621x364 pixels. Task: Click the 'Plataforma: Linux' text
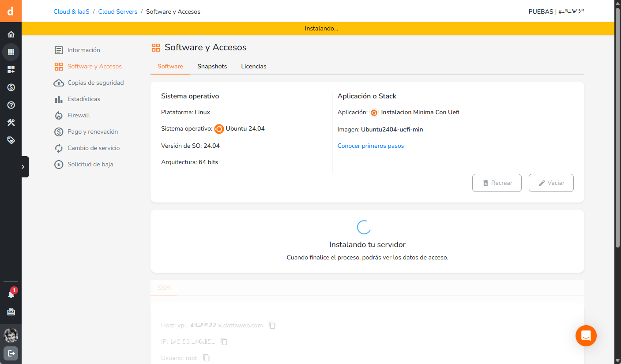click(x=185, y=112)
